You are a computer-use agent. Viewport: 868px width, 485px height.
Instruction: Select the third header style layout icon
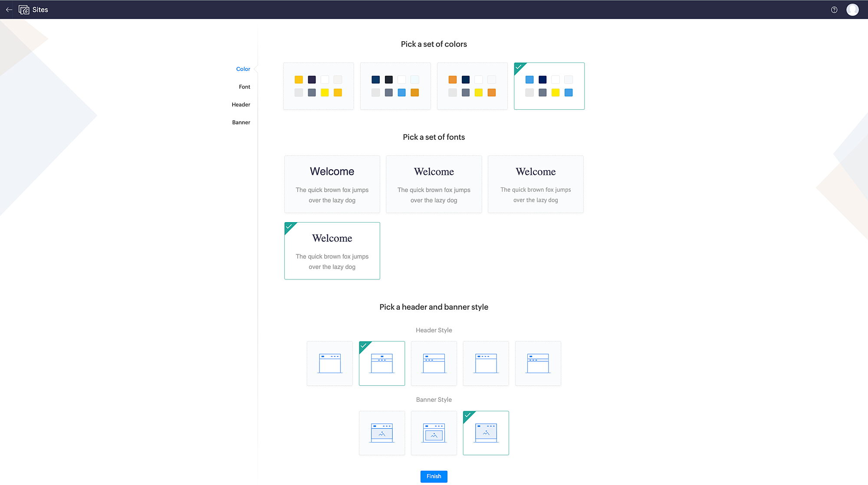coord(434,364)
